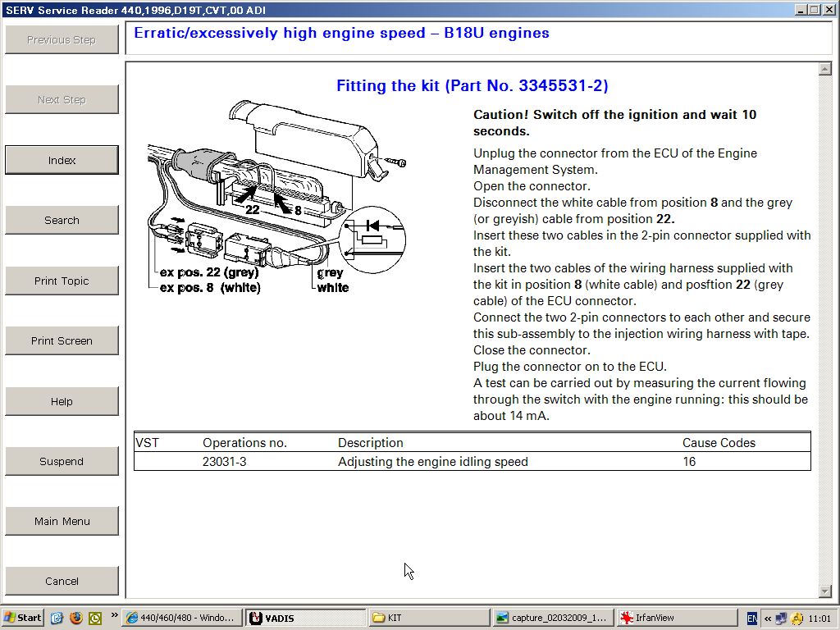Click the 11:01 system clock
The height and width of the screenshot is (630, 840).
coord(819,619)
